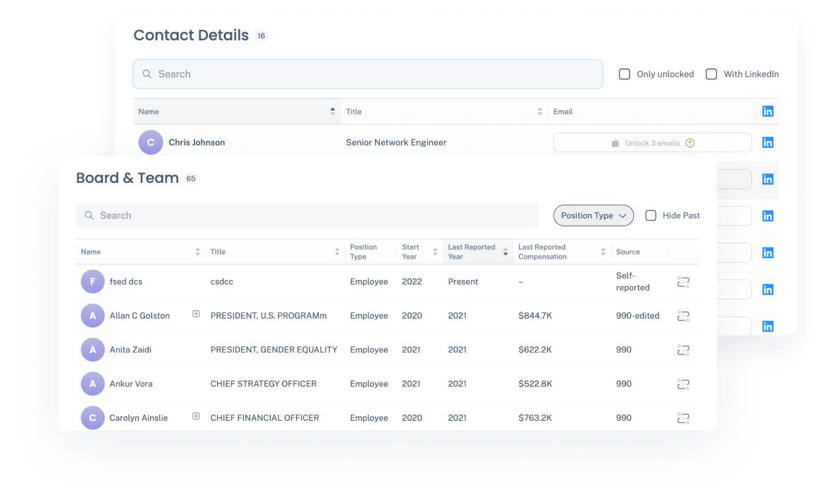Focus the Contact Details search box
Image resolution: width=827 pixels, height=504 pixels.
point(368,74)
